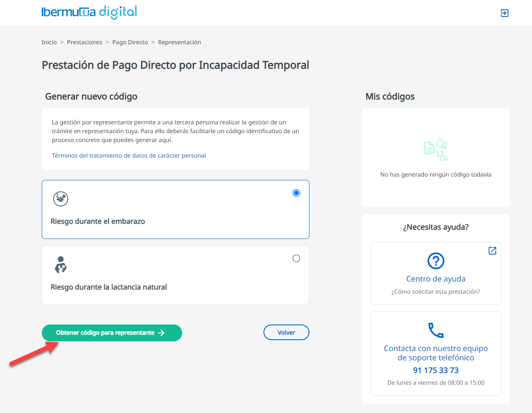The height and width of the screenshot is (413, 532).
Task: Click the Volver button
Action: coord(286,333)
